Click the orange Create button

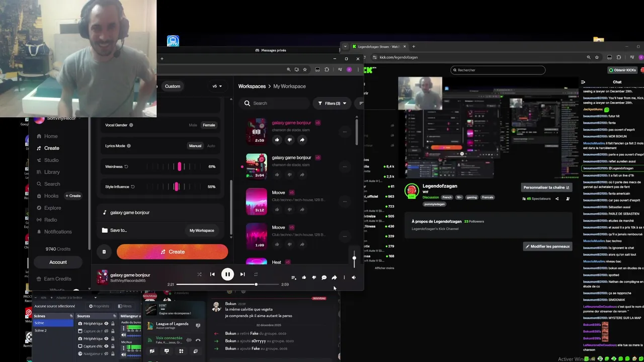click(x=172, y=252)
